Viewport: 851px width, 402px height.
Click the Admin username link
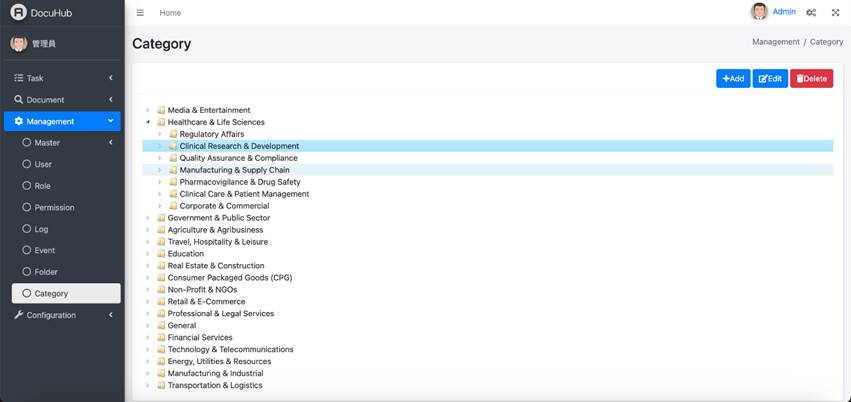(x=784, y=11)
